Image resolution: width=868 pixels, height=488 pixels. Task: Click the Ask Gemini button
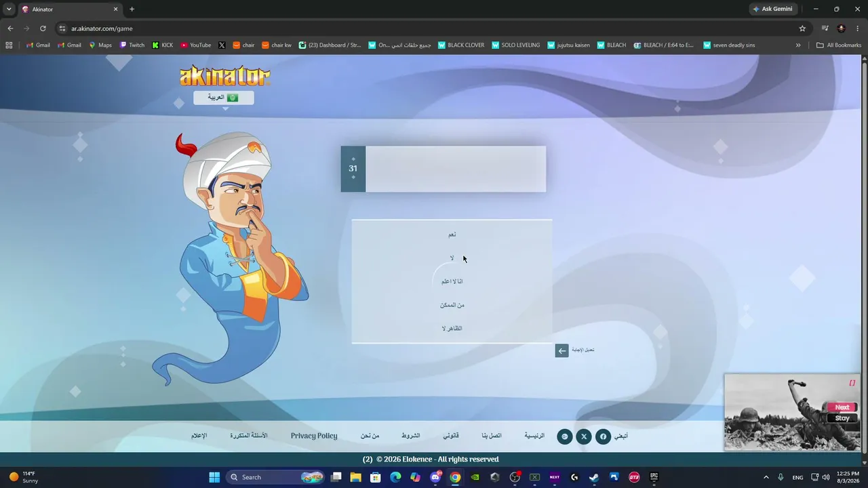(x=772, y=9)
